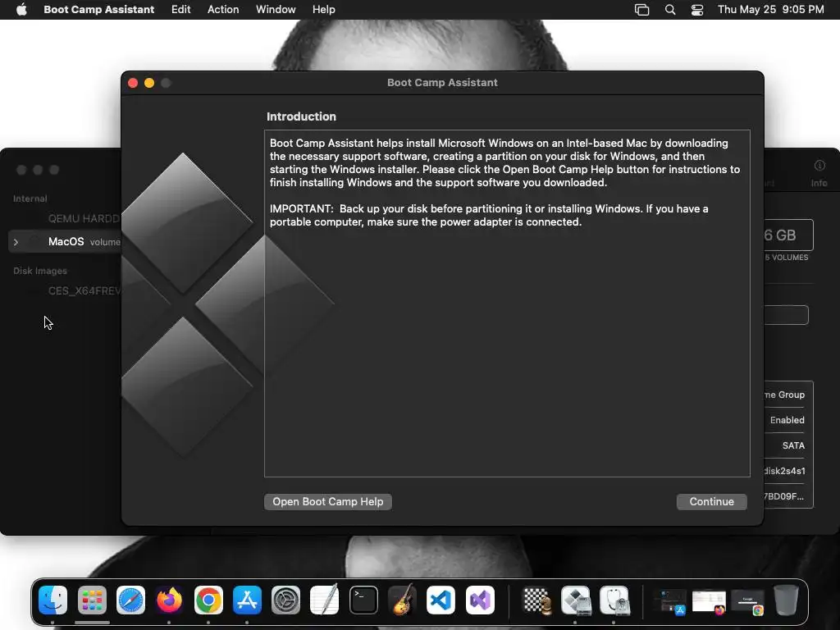The height and width of the screenshot is (630, 840).
Task: Open System Preferences from the dock
Action: point(286,600)
